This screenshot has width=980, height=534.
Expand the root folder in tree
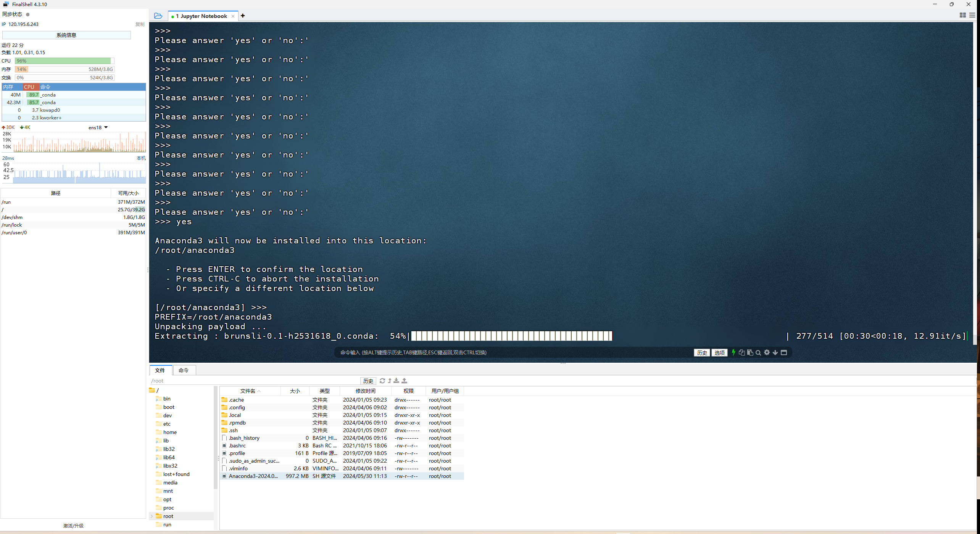pos(152,516)
